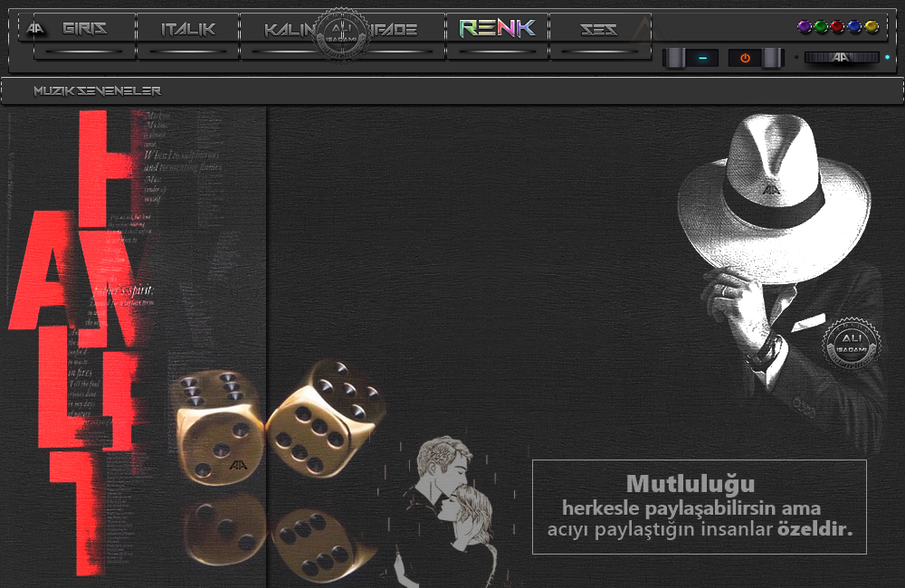Image resolution: width=905 pixels, height=588 pixels.
Task: Select the MUZIK SEVENELER room title
Action: [x=97, y=91]
